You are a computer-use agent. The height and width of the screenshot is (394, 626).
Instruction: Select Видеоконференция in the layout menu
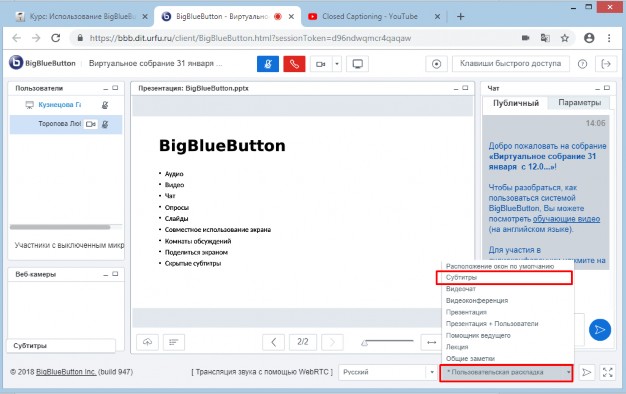click(507, 301)
